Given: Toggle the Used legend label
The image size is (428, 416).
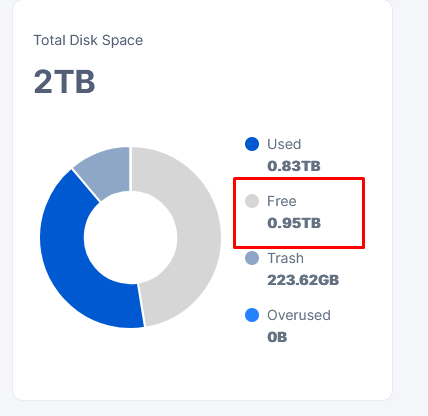Looking at the screenshot, I should [284, 144].
